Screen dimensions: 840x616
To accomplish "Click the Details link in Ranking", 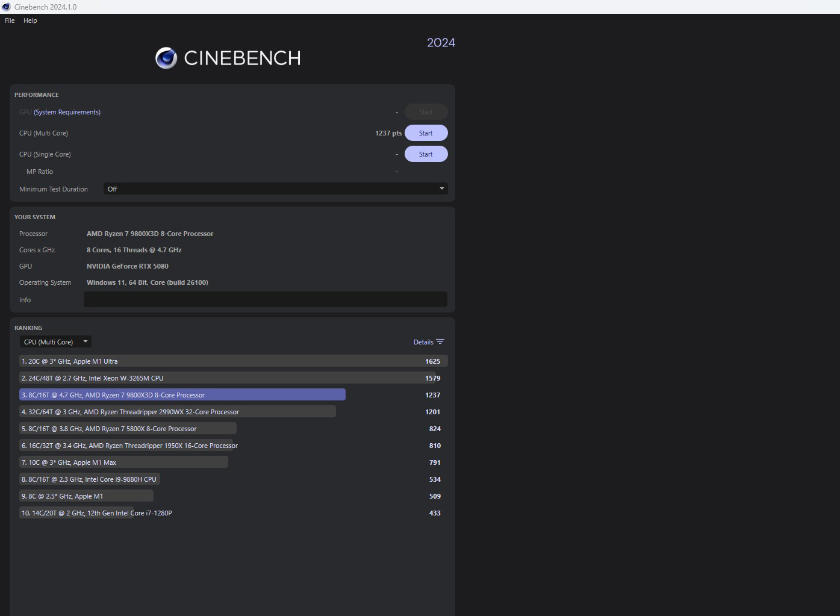I will click(423, 342).
